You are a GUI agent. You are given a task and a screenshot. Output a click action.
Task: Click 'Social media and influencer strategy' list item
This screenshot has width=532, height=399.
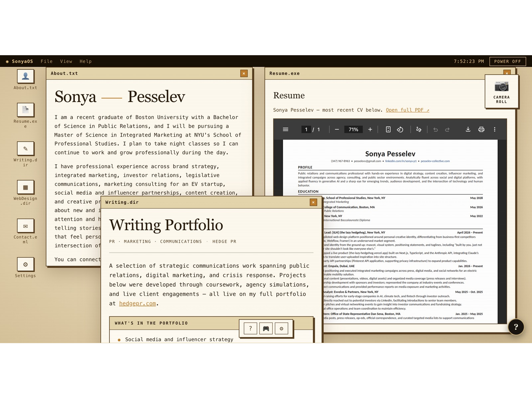click(179, 339)
